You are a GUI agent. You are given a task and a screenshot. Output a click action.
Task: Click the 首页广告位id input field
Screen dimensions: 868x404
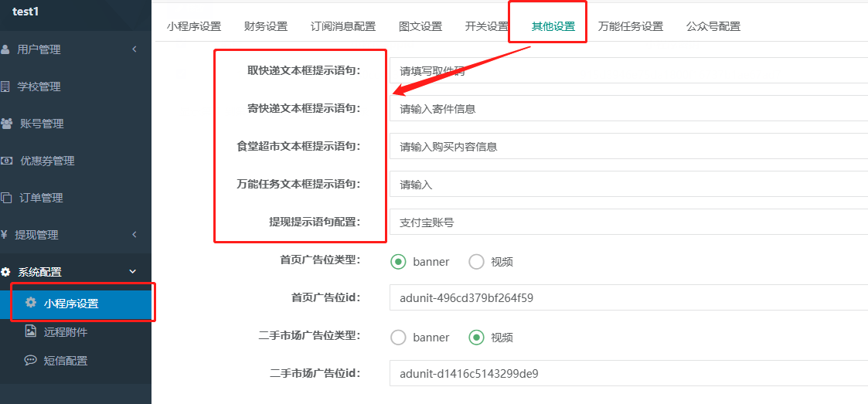click(628, 297)
